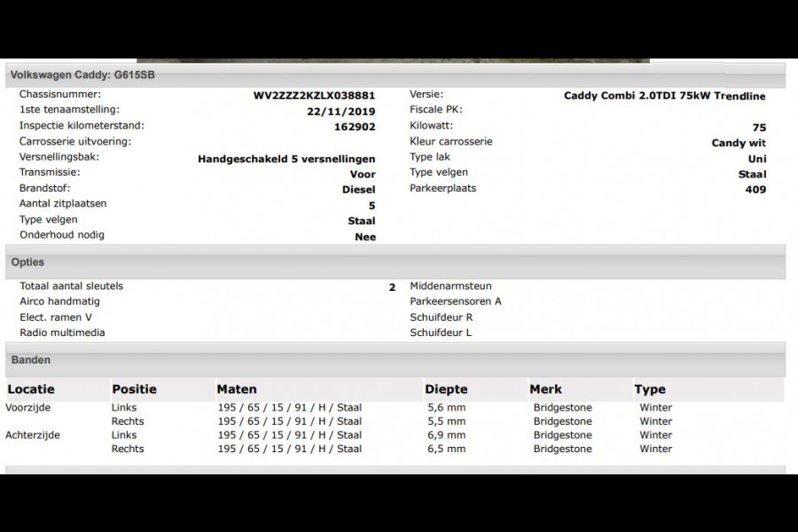Click the Middenarmsteun option

(x=450, y=286)
